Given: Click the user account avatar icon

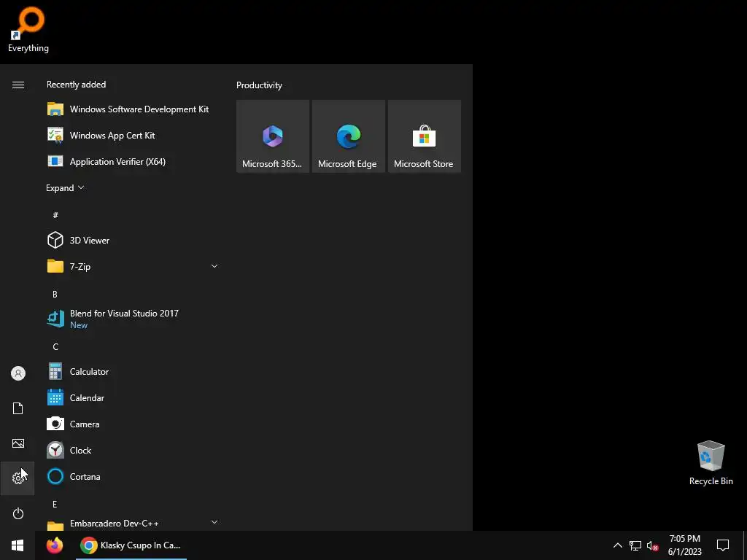Looking at the screenshot, I should point(18,373).
